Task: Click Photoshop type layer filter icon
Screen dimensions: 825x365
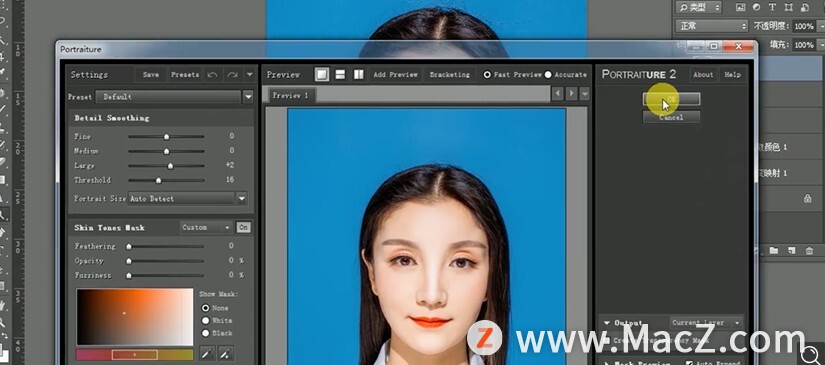Action: (772, 7)
